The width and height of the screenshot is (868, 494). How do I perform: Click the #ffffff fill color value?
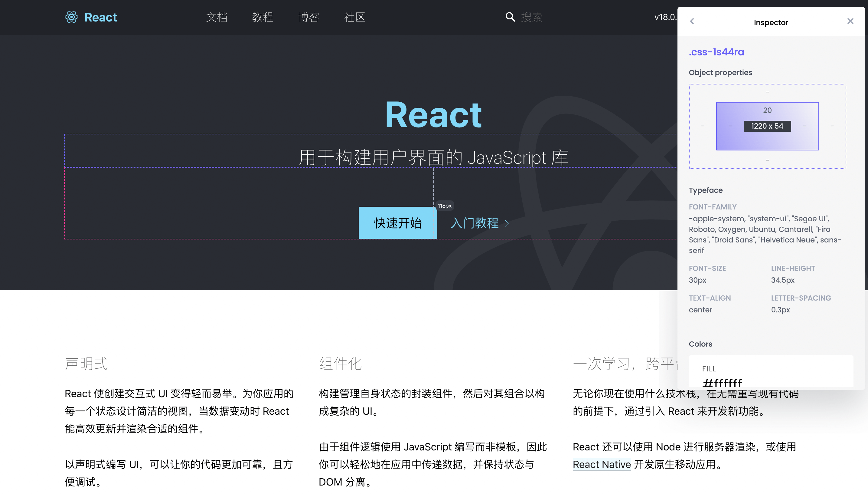(722, 383)
